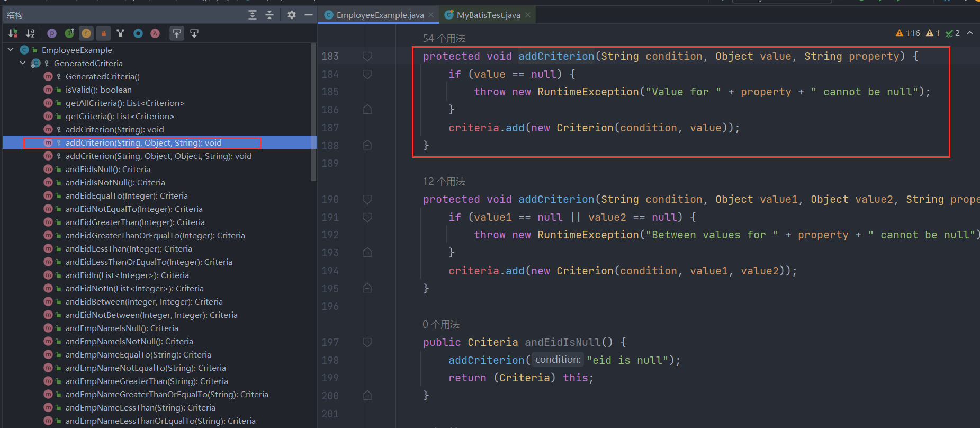This screenshot has height=428, width=980.
Task: Click addCriterion method name on line 183
Action: pos(556,56)
